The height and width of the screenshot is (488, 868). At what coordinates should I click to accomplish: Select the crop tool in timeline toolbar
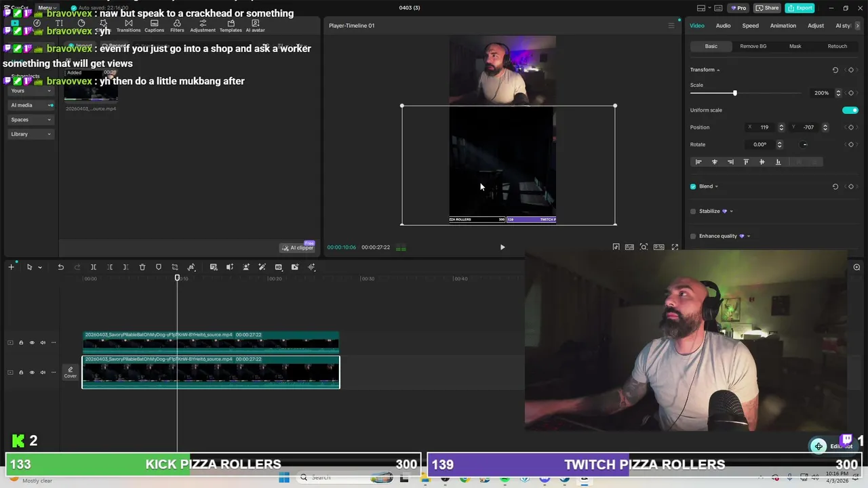click(x=175, y=267)
